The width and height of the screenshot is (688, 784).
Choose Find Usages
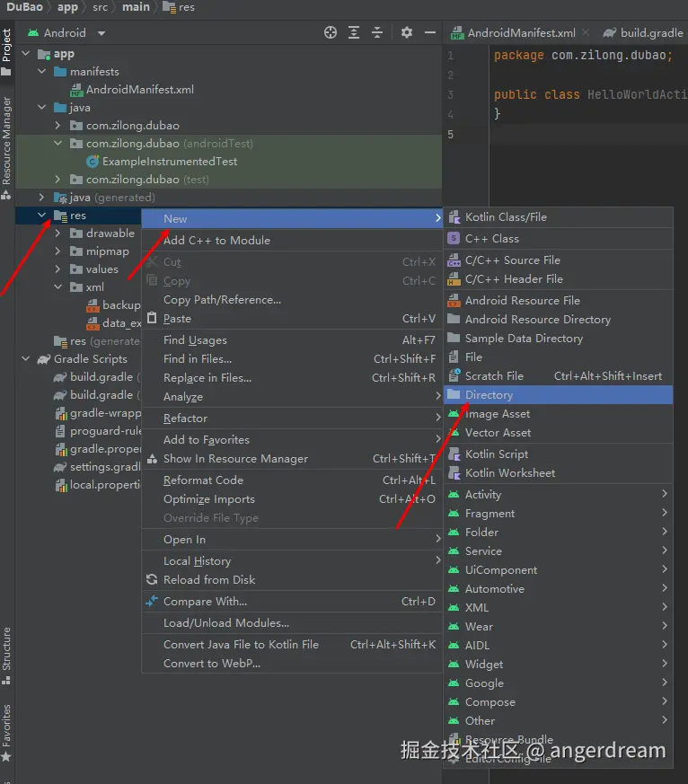292,340
